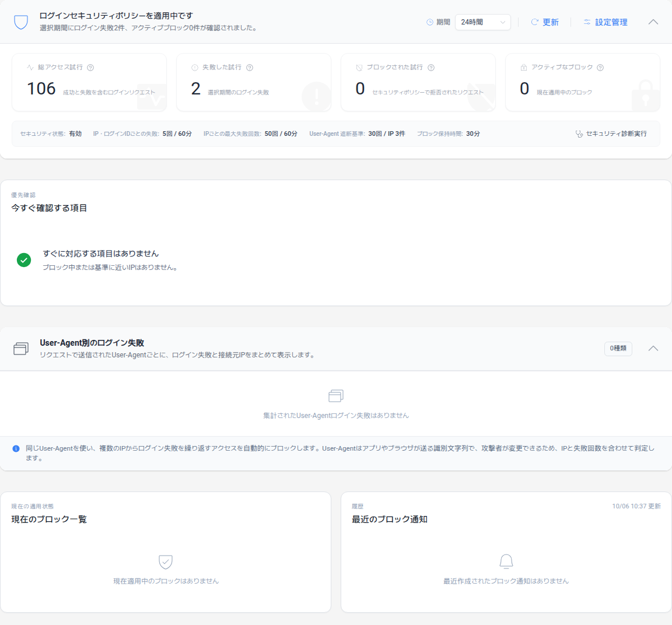Click the activity pulse icon by 総アクセス試行

pyautogui.click(x=30, y=68)
